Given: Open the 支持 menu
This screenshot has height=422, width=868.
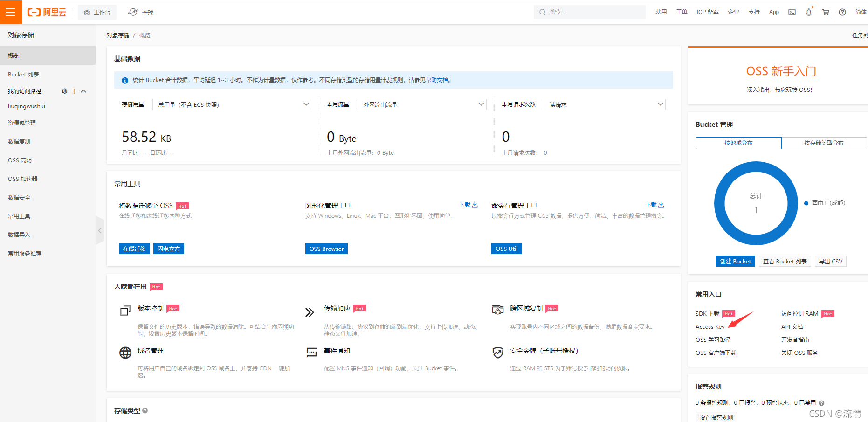Looking at the screenshot, I should (754, 12).
